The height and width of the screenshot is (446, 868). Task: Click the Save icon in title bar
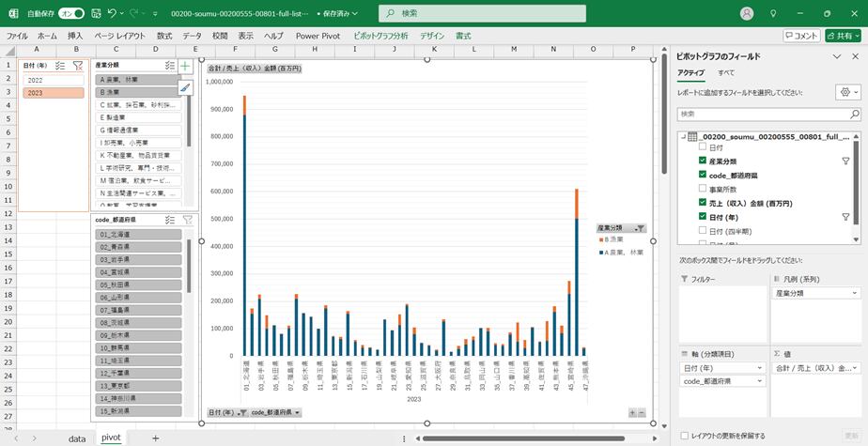[94, 14]
